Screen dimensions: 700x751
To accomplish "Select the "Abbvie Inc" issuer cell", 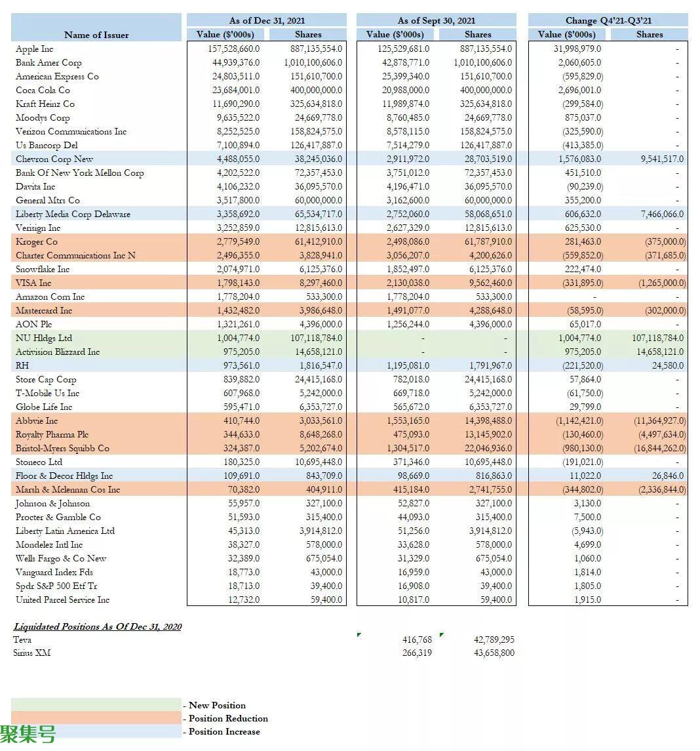I will pyautogui.click(x=36, y=421).
